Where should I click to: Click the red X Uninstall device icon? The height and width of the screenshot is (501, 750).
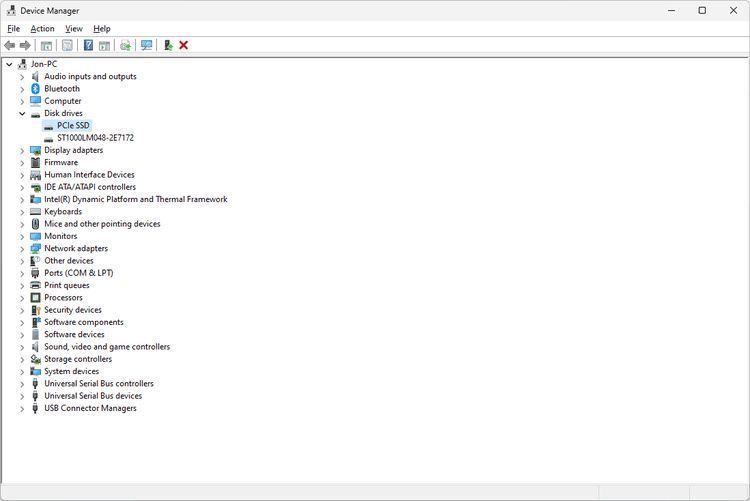183,45
